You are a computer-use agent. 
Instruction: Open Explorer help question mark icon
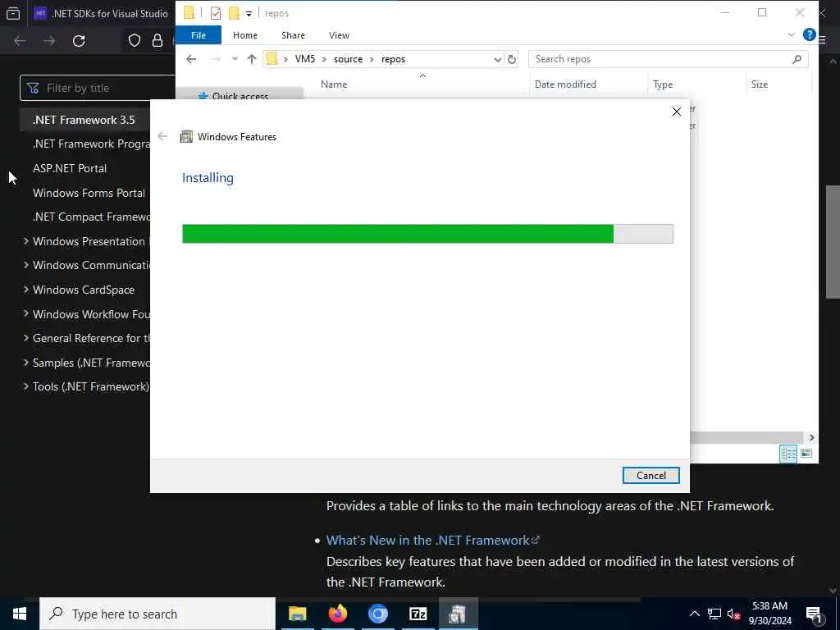(x=810, y=34)
